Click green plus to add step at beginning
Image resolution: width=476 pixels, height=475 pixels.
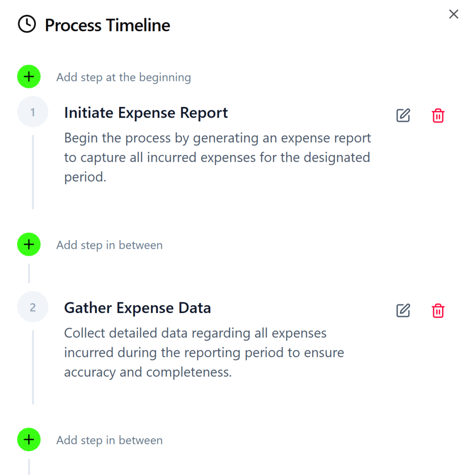[x=29, y=77]
